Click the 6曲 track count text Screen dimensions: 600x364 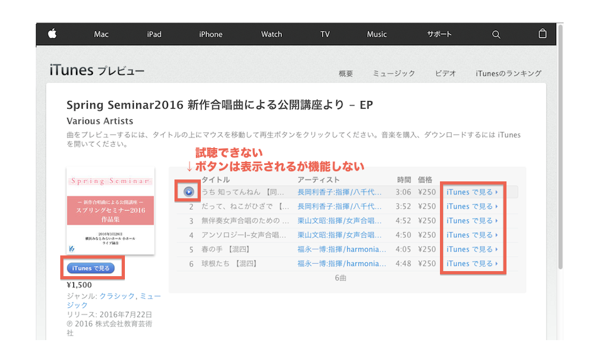pos(340,278)
